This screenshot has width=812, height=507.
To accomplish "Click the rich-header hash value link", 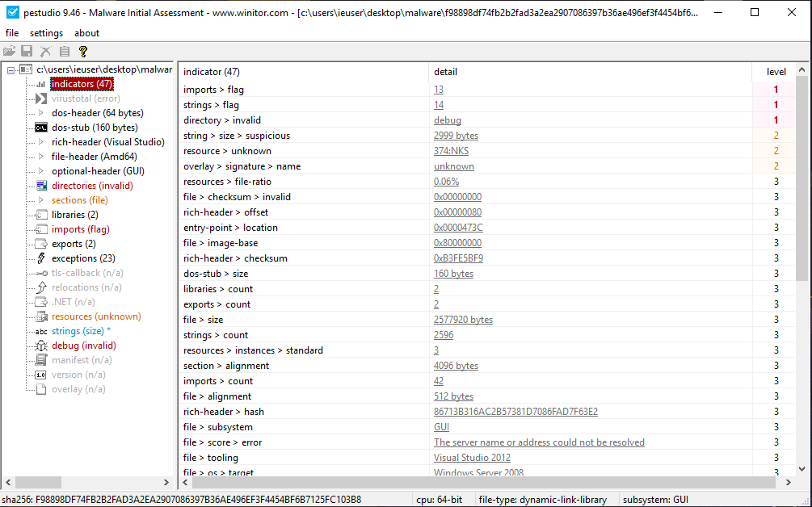I will click(x=515, y=412).
